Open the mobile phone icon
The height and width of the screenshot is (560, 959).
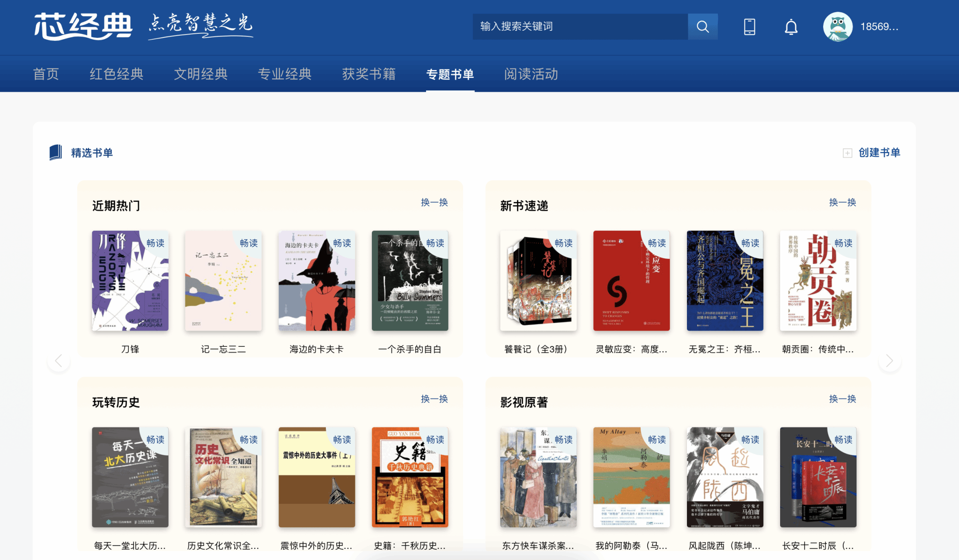point(749,27)
